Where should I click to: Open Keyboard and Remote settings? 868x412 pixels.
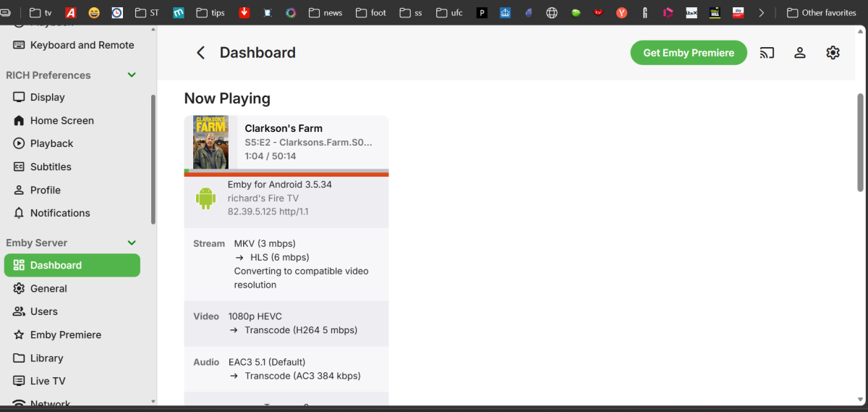tap(73, 45)
